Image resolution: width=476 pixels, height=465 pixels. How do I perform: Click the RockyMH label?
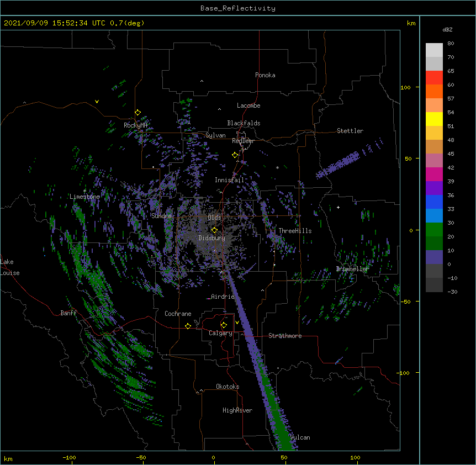point(135,125)
